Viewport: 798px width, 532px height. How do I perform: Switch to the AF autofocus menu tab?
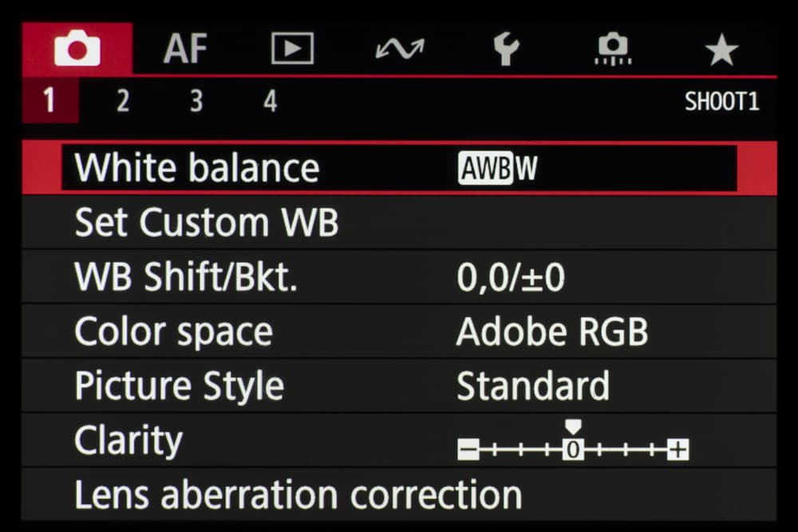[x=186, y=49]
